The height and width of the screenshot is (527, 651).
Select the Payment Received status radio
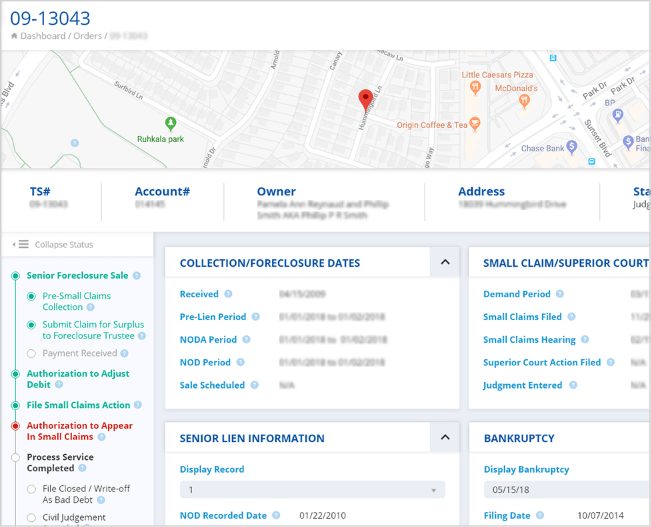pyautogui.click(x=32, y=353)
